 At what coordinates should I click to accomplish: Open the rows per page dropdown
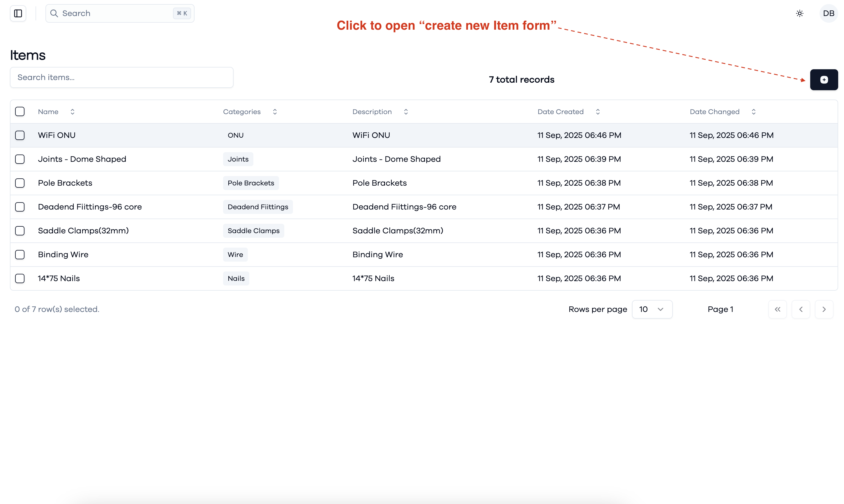tap(652, 309)
